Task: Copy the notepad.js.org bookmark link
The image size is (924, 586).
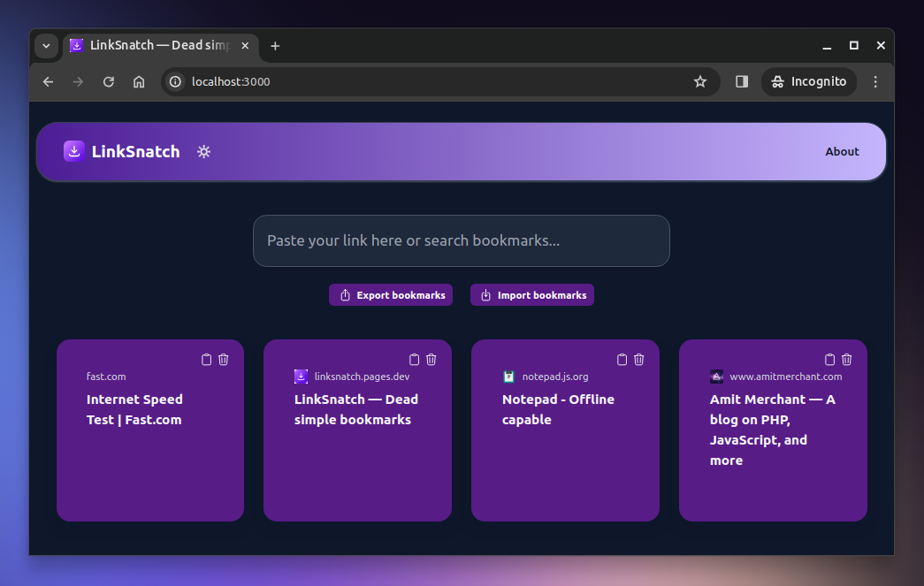Action: click(622, 359)
